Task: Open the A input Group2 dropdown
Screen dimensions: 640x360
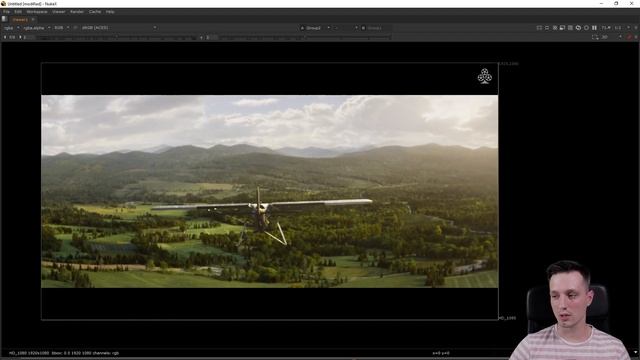Action: tap(315, 28)
